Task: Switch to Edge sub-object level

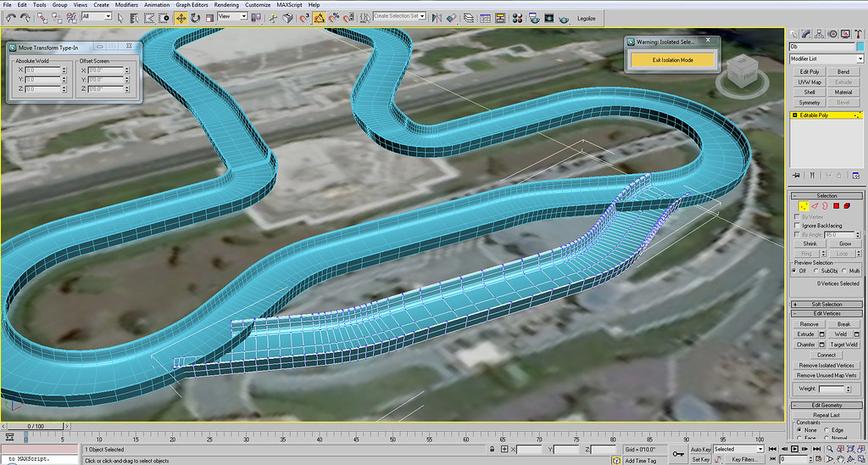Action: coord(815,205)
